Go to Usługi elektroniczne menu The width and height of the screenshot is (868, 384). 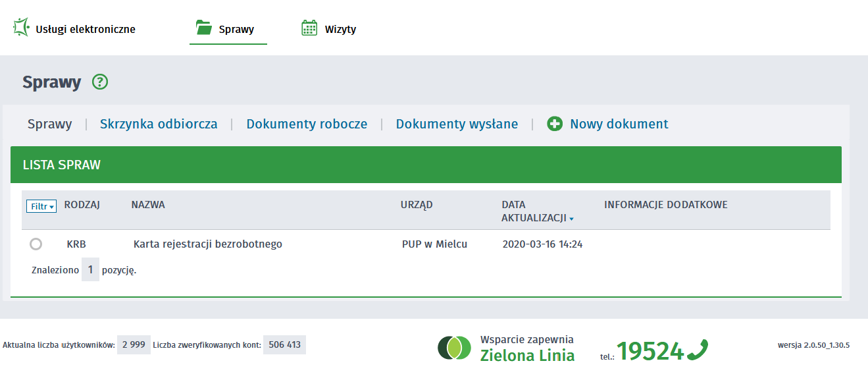[86, 29]
